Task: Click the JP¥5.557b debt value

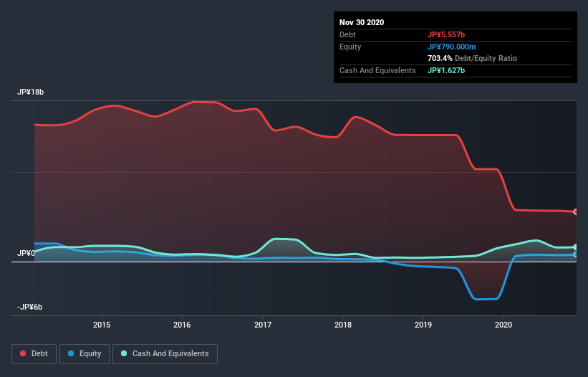Action: 446,35
